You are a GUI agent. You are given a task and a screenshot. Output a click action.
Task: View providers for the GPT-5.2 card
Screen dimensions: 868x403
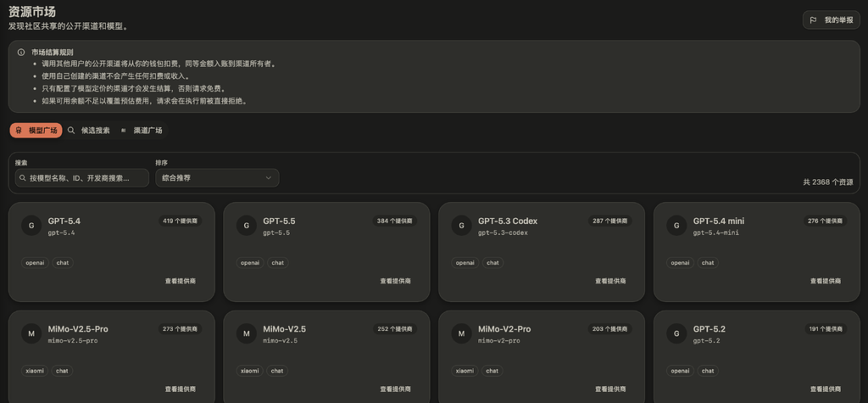click(826, 389)
